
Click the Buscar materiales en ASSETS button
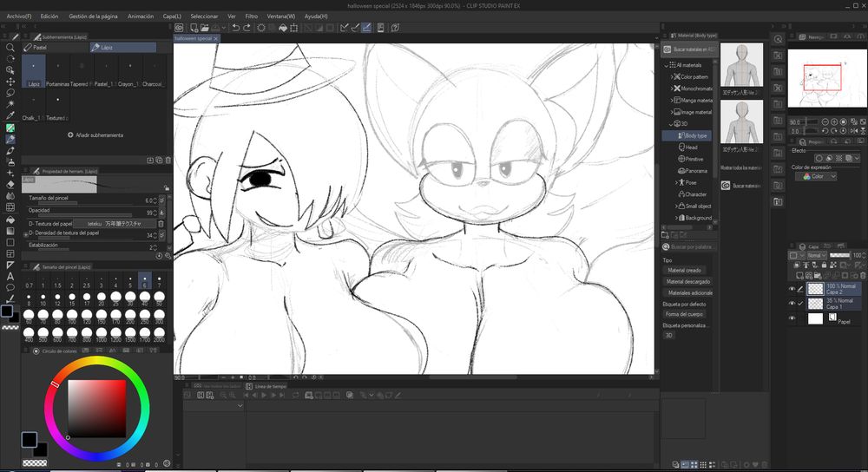(689, 49)
